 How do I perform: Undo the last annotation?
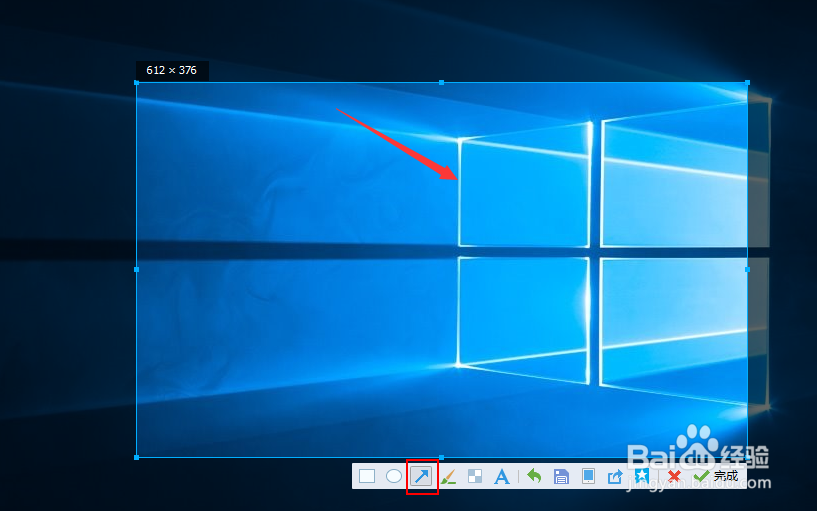(534, 476)
